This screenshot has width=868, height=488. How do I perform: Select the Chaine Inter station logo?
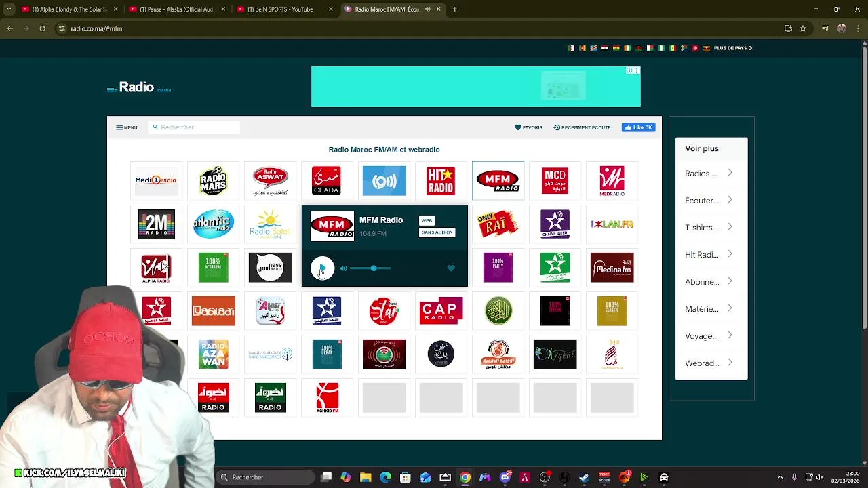tap(555, 224)
